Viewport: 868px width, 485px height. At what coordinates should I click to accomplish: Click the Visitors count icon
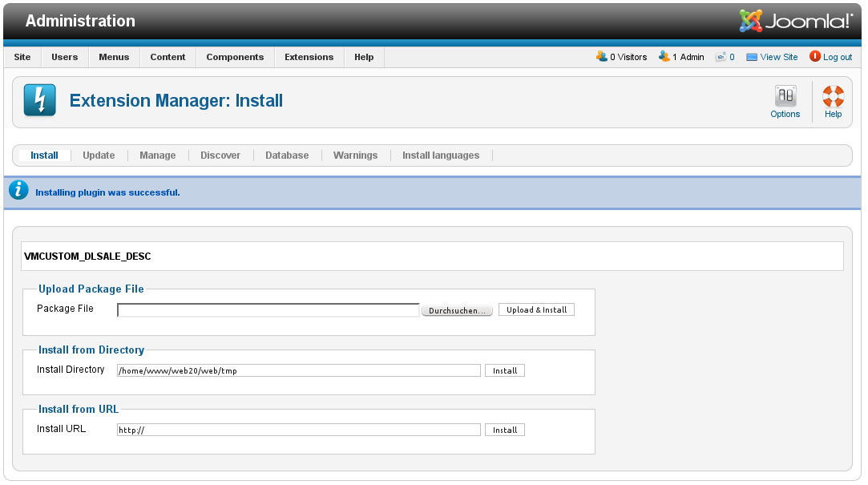pyautogui.click(x=602, y=57)
